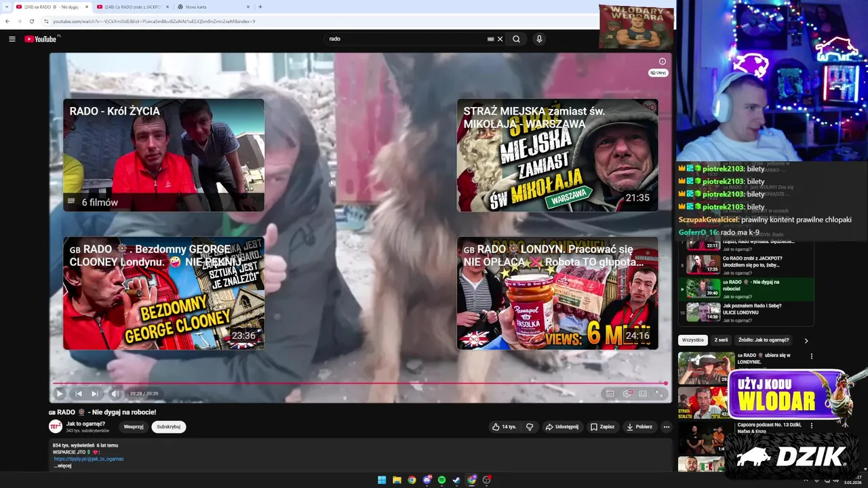This screenshot has height=488, width=868.
Task: Open the on-screen keyboard icon in search box
Action: [x=490, y=39]
